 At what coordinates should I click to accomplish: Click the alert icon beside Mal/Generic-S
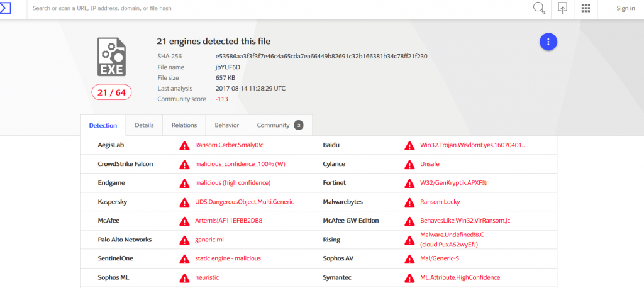click(x=409, y=259)
